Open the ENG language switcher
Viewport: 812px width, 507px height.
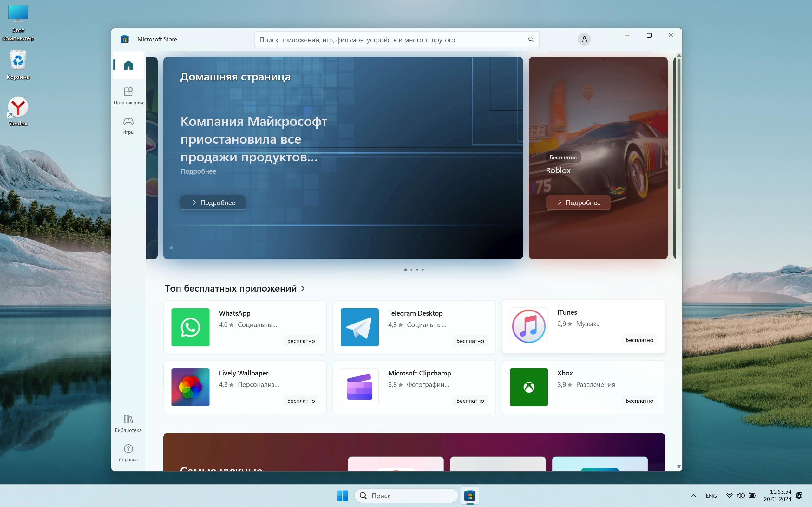(711, 496)
